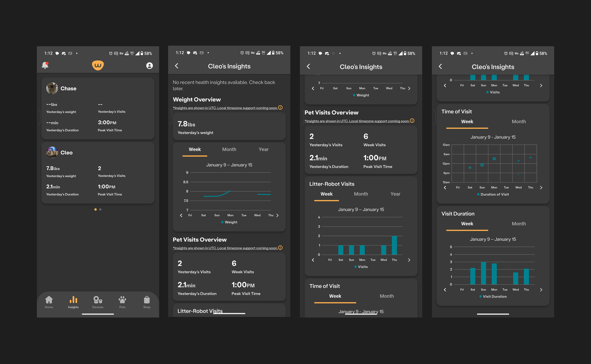Click info icon beside Weight Overview UTC note

tap(280, 108)
